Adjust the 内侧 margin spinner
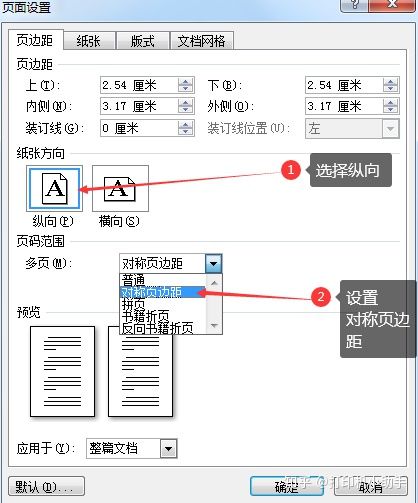Screen dimensions: 418x503 pos(185,106)
